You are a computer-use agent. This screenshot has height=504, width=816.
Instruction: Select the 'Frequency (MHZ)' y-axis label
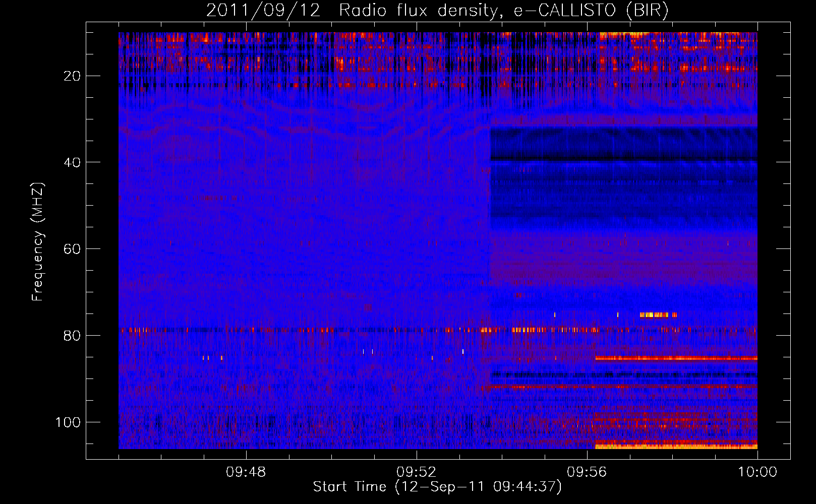pyautogui.click(x=38, y=241)
